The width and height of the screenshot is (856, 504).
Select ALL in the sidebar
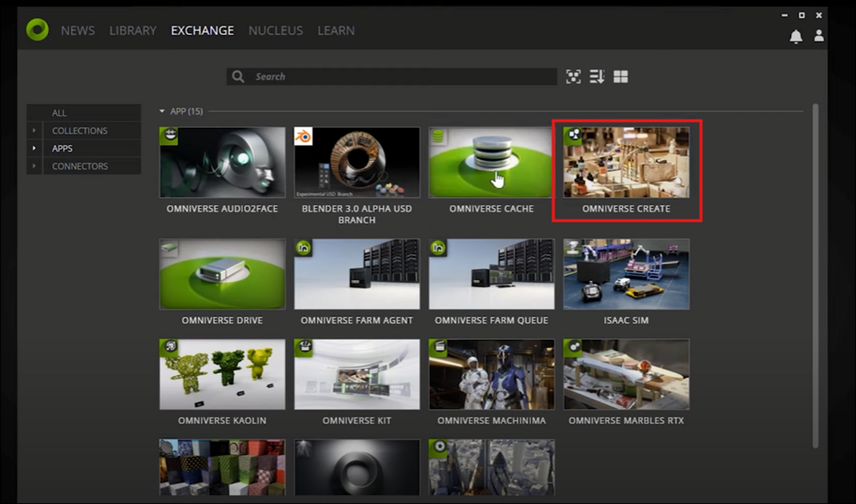[x=83, y=113]
